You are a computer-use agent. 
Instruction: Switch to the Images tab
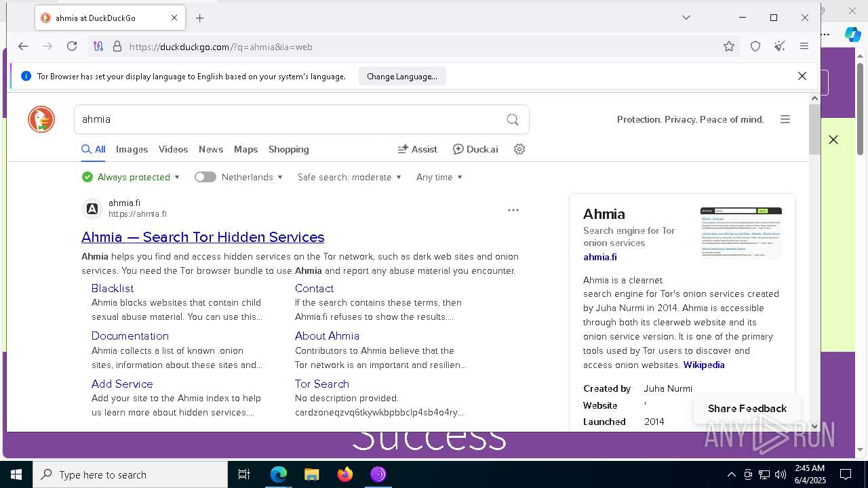(132, 149)
